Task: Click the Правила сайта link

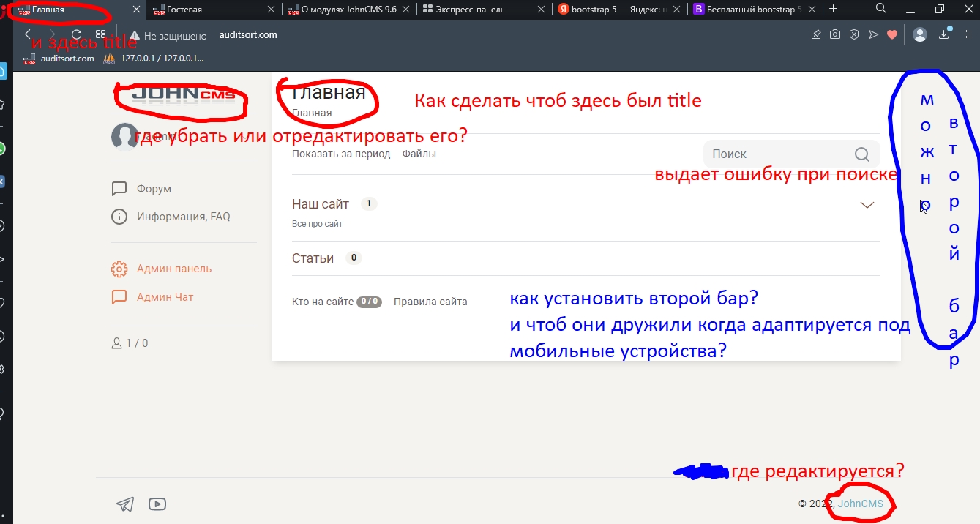Action: [x=430, y=302]
